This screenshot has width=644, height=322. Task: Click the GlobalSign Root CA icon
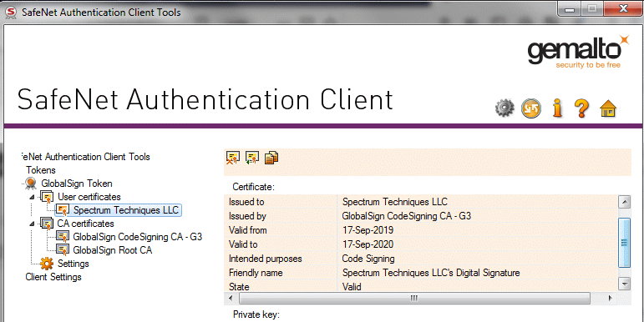(63, 249)
